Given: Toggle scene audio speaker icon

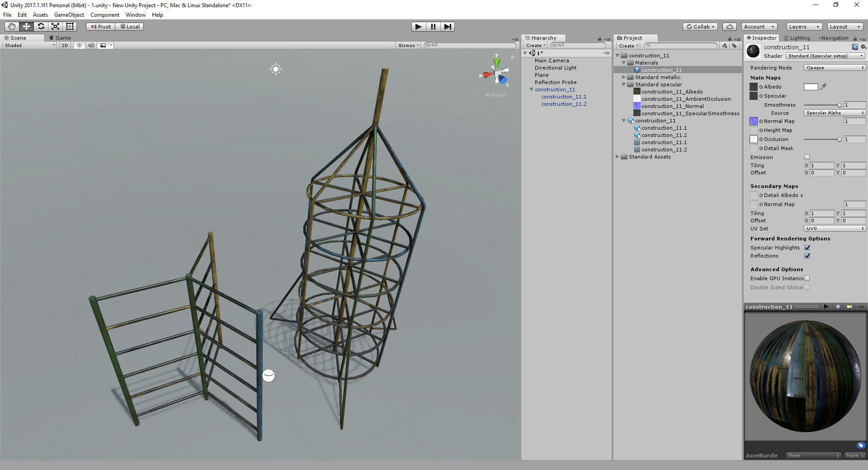Looking at the screenshot, I should [x=91, y=45].
